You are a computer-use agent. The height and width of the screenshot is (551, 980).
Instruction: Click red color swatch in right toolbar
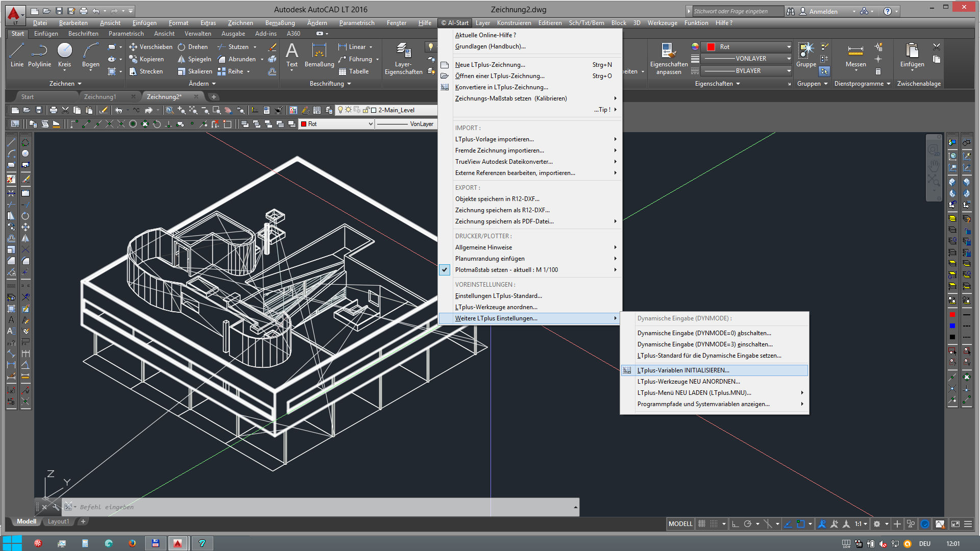pos(952,315)
